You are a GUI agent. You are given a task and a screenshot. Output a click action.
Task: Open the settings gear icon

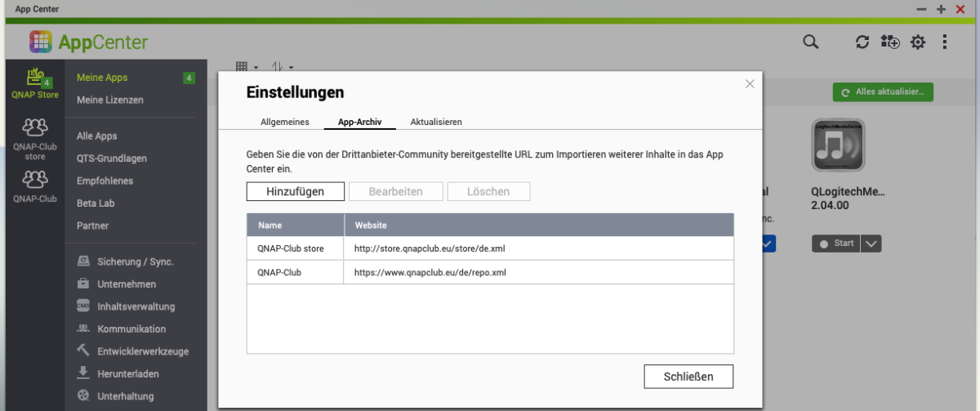pos(918,42)
